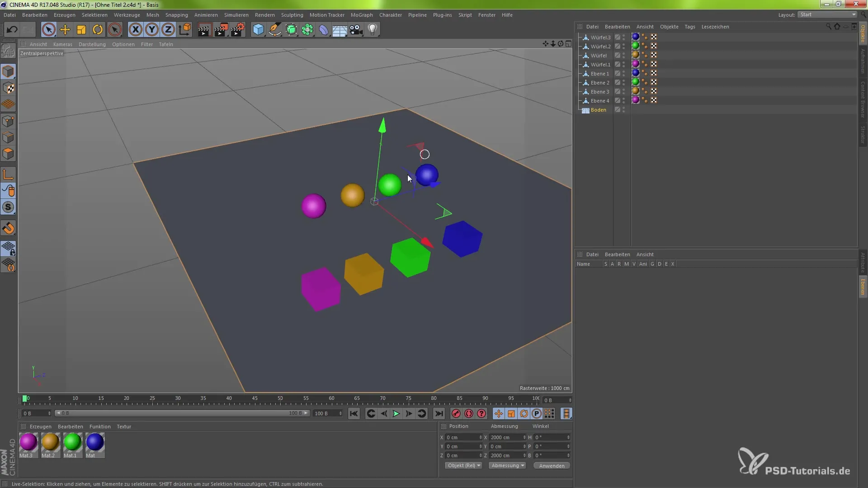Select the Move tool
The width and height of the screenshot is (868, 488).
(x=65, y=30)
